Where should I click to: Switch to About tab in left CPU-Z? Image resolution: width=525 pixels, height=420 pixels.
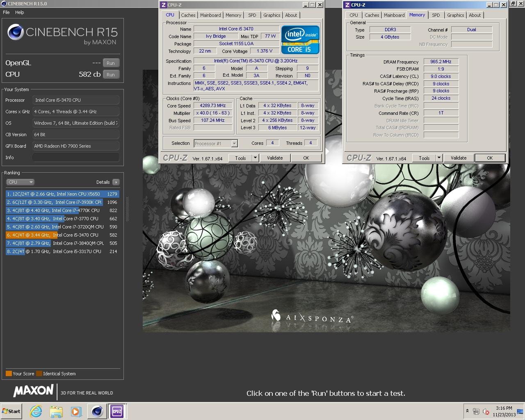(291, 15)
